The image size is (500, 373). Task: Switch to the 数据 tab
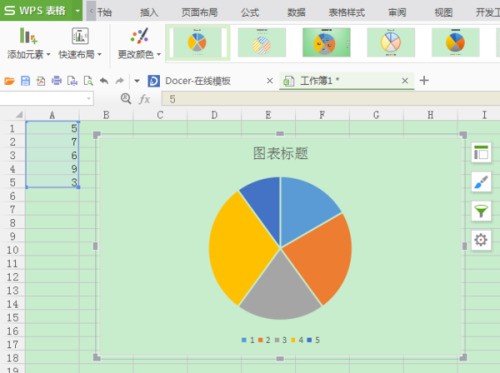tap(296, 13)
